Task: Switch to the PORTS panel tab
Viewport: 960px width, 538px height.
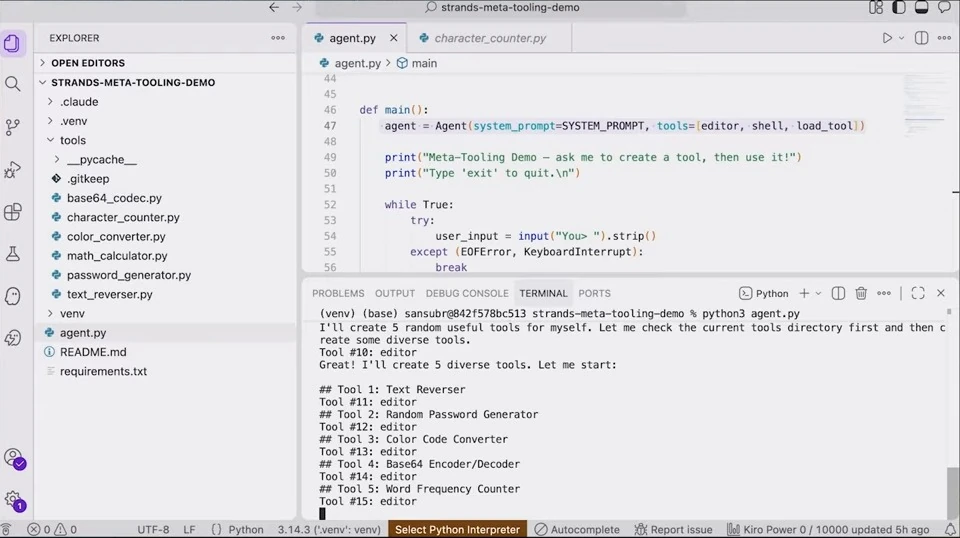Action: click(594, 293)
